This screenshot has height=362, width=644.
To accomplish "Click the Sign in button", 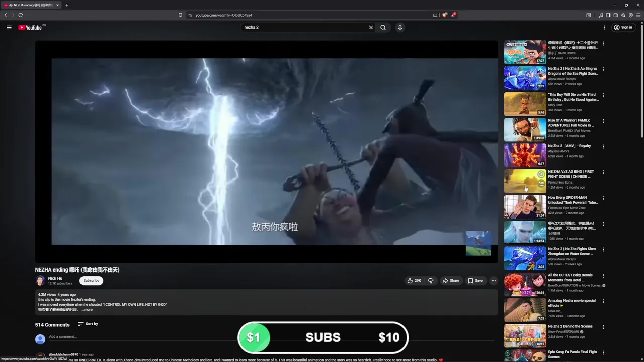I will 623,27.
